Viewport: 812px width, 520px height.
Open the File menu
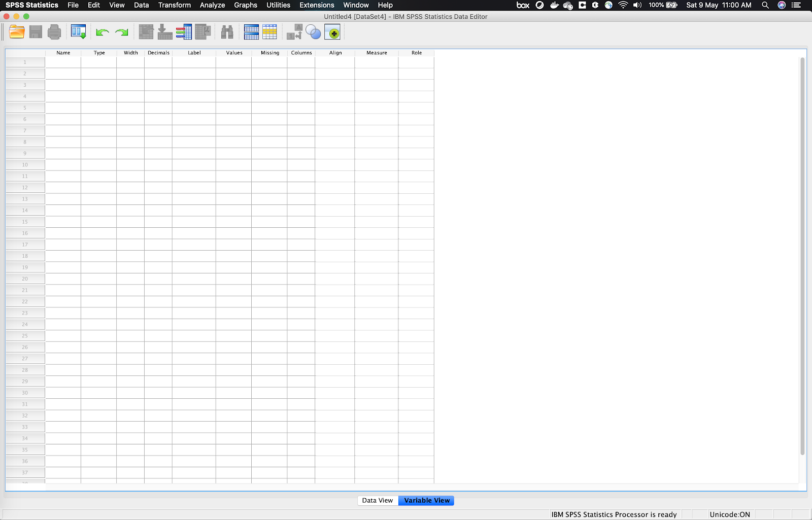click(x=73, y=5)
